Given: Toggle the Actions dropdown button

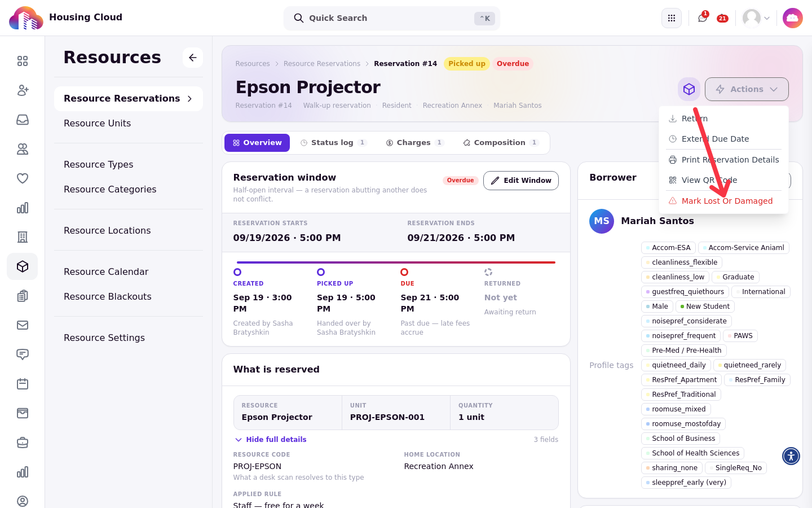Looking at the screenshot, I should [747, 89].
